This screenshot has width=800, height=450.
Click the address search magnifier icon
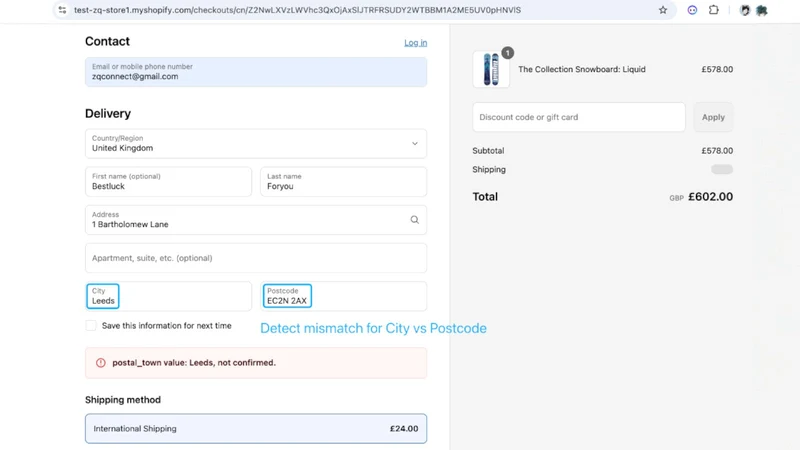pyautogui.click(x=414, y=219)
